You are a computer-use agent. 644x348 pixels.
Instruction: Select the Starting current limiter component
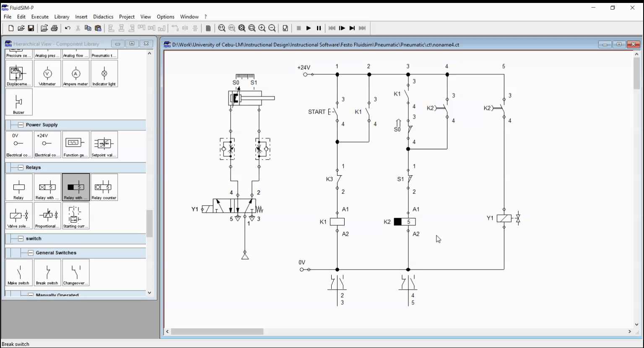(x=76, y=216)
